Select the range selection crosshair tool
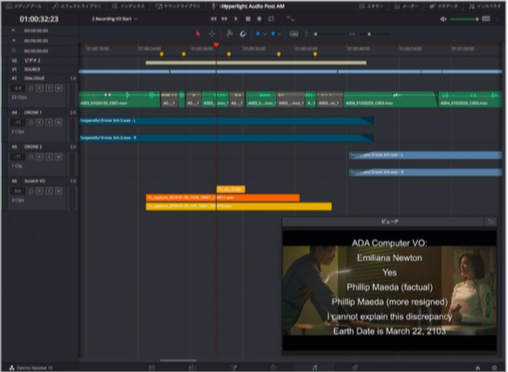The height and width of the screenshot is (372, 508). coord(212,34)
